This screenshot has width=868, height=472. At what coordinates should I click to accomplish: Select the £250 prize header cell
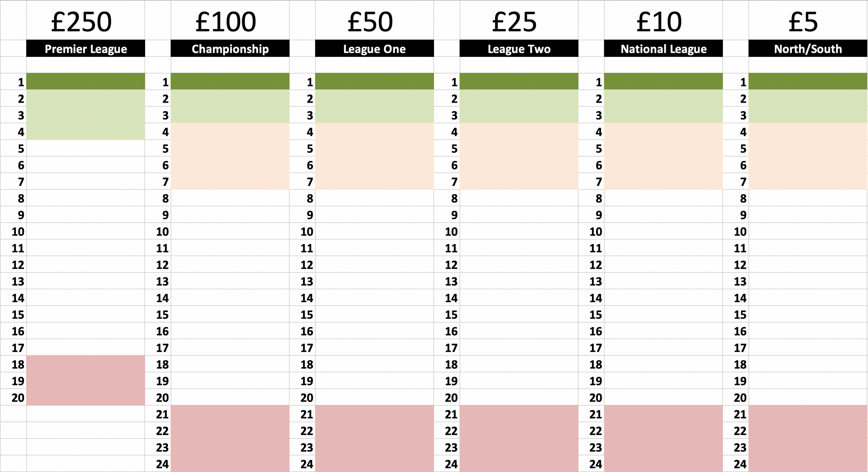85,20
